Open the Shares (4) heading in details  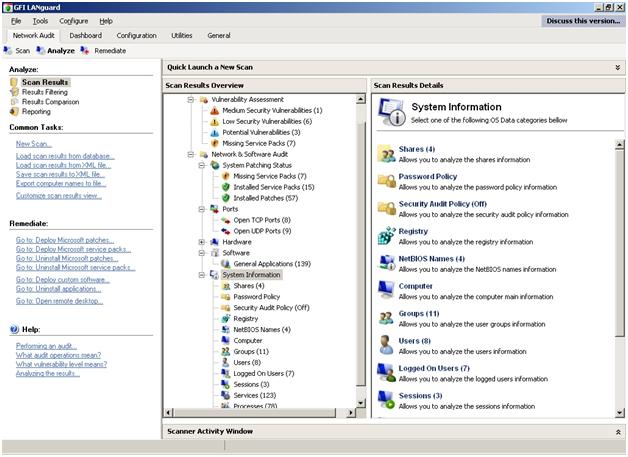pyautogui.click(x=417, y=149)
